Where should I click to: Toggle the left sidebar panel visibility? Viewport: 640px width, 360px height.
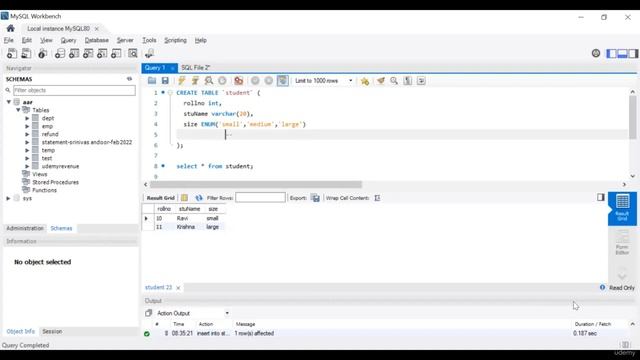click(611, 53)
